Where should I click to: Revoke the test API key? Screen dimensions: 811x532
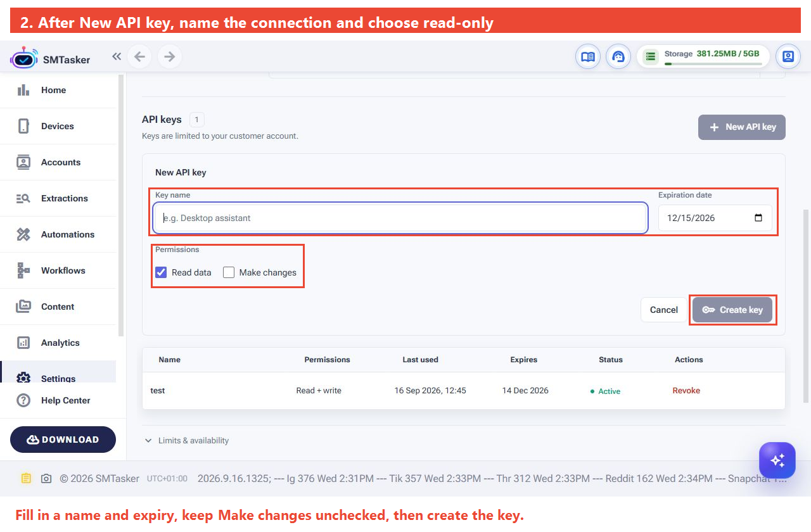[x=686, y=391]
